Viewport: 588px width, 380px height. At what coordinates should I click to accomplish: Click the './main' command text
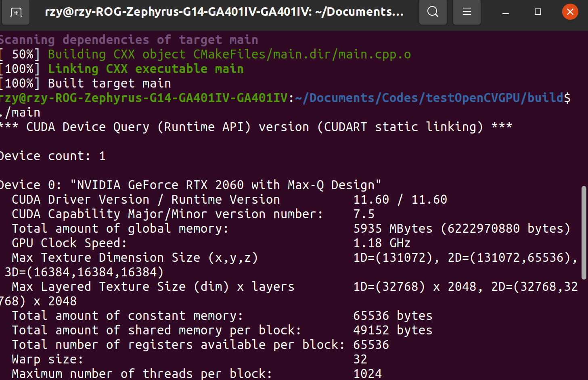point(20,112)
